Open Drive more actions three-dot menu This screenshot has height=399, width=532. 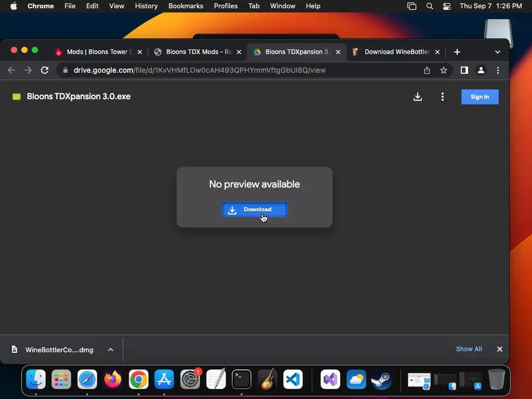tap(443, 97)
